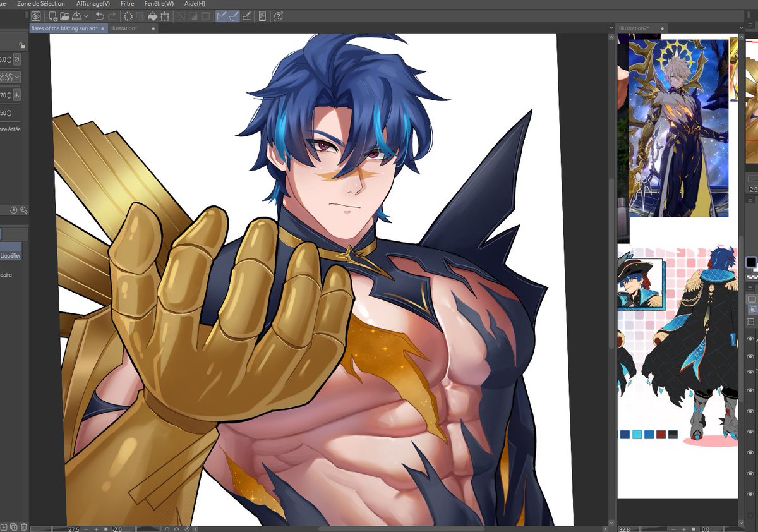Open the Aide(H) menu
This screenshot has width=758, height=532.
[x=195, y=4]
